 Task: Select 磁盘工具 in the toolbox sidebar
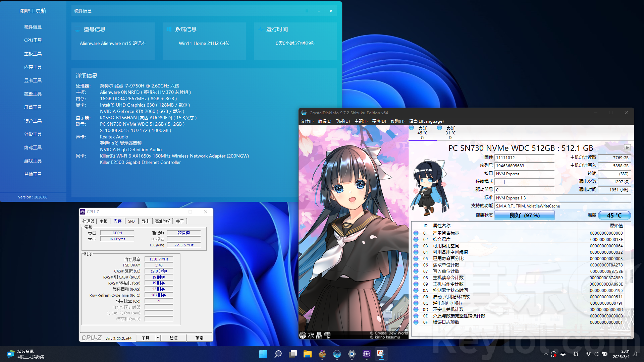click(x=33, y=94)
